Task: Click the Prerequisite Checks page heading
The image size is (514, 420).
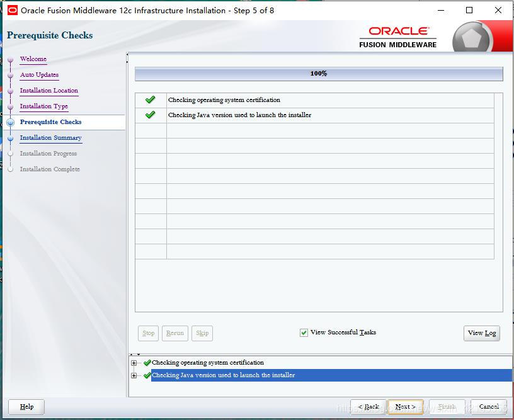Action: (50, 35)
